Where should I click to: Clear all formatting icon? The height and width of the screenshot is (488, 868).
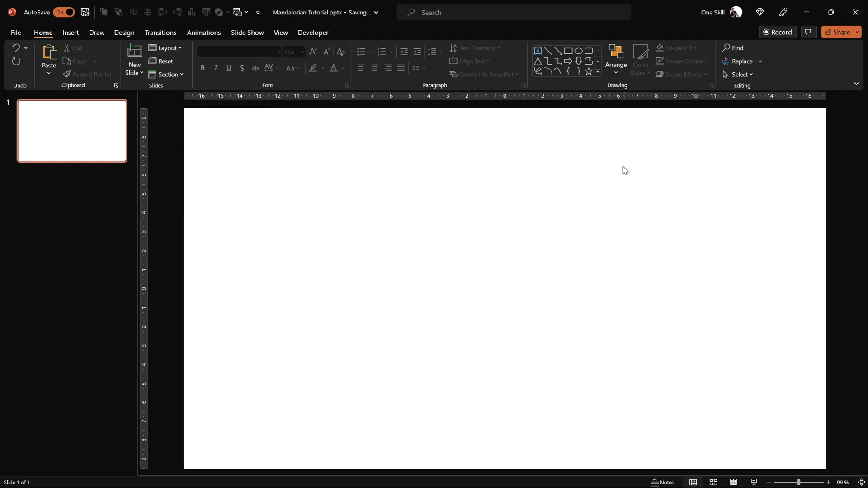pyautogui.click(x=341, y=52)
